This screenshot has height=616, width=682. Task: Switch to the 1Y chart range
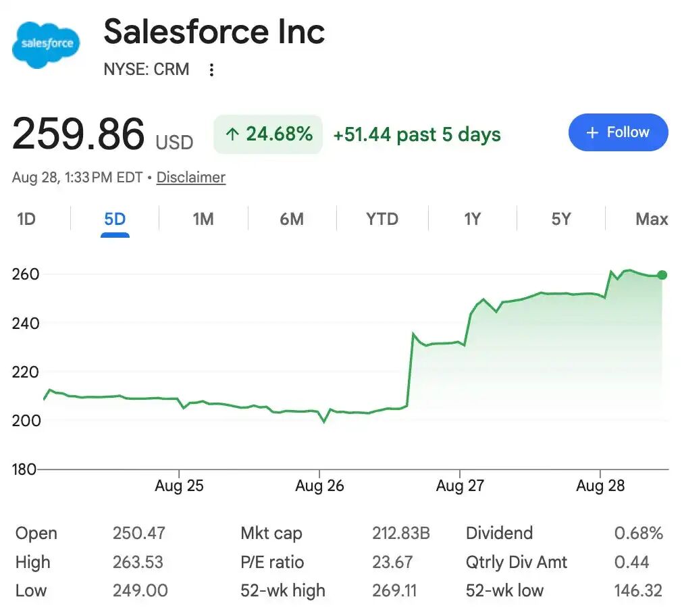point(473,219)
